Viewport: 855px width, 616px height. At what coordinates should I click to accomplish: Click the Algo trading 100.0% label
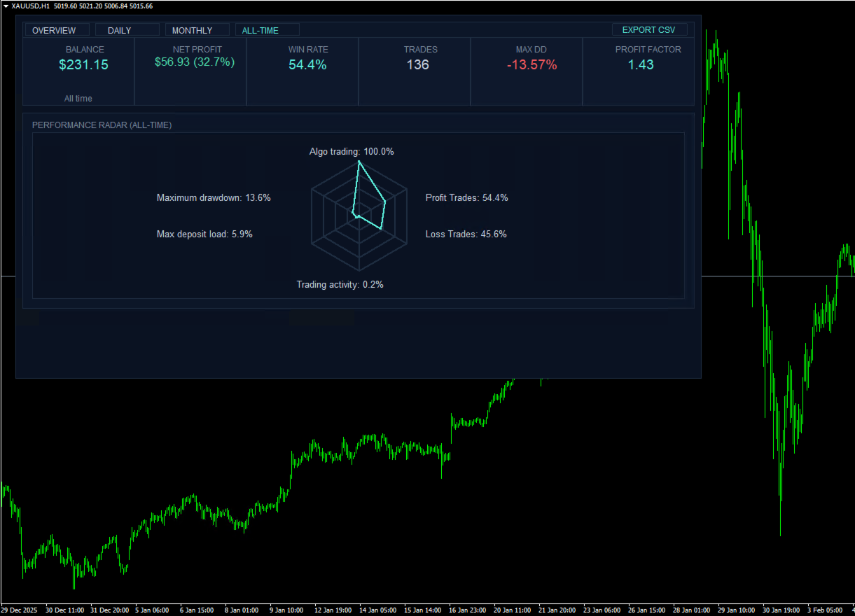click(352, 151)
